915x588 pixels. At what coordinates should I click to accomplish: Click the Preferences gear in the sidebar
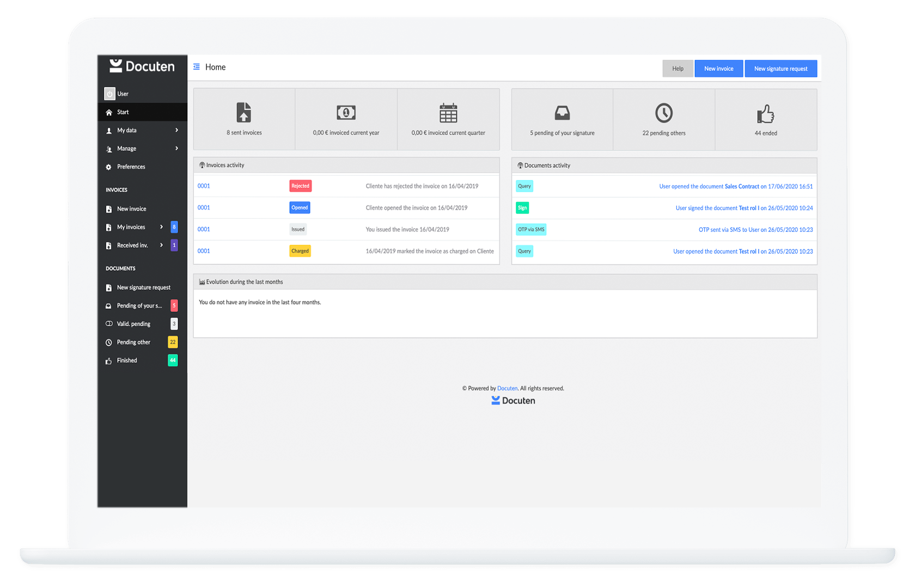(x=109, y=167)
